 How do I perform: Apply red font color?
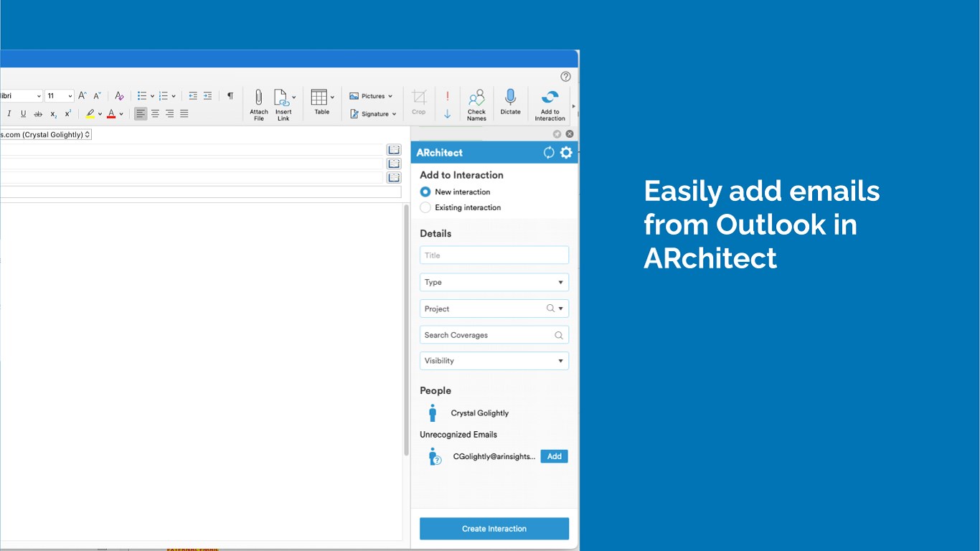tap(111, 113)
